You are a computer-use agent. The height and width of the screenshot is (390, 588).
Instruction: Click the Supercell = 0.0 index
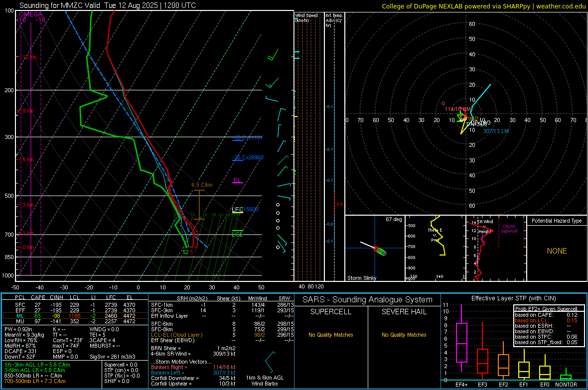coord(121,365)
